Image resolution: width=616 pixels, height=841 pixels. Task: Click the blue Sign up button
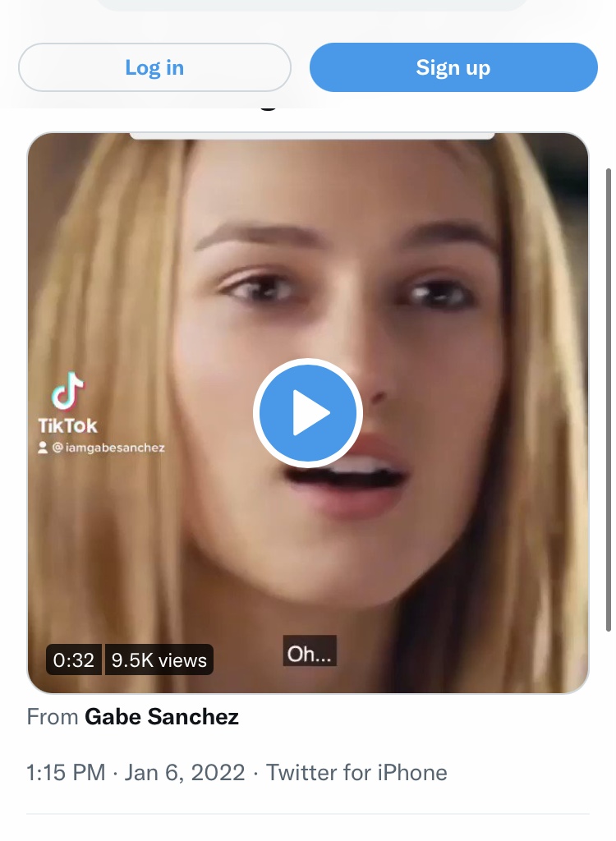pyautogui.click(x=453, y=67)
